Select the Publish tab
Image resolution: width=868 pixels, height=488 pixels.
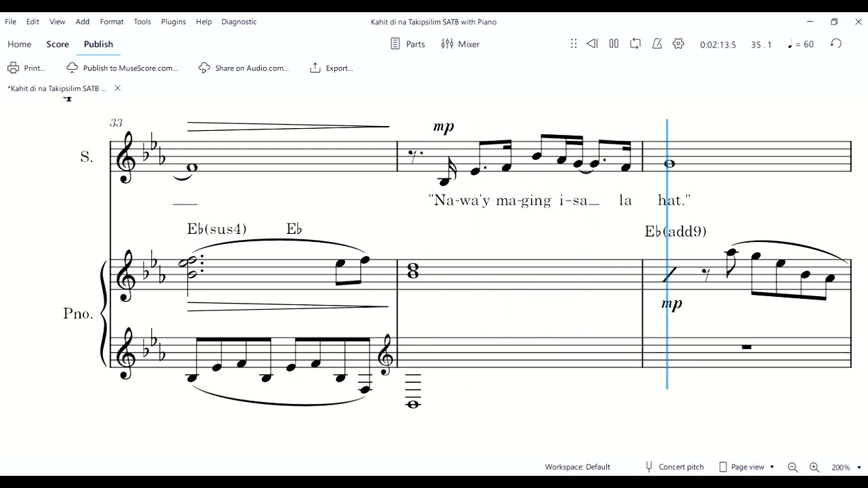coord(98,44)
